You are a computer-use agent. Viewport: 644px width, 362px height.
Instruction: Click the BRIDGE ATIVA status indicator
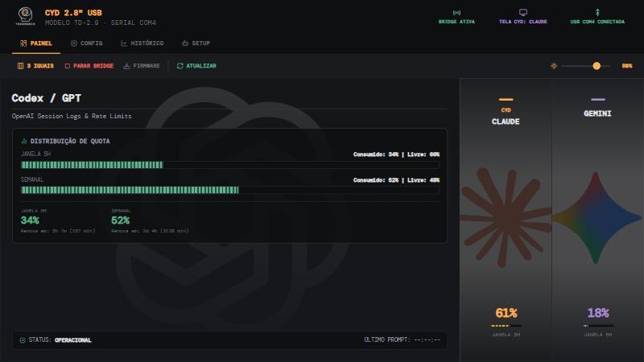click(456, 17)
